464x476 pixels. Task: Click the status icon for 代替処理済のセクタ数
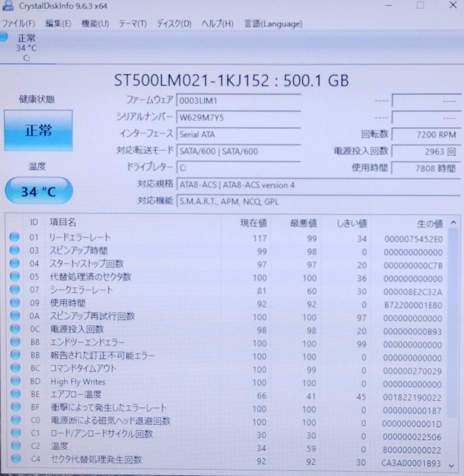pos(15,276)
